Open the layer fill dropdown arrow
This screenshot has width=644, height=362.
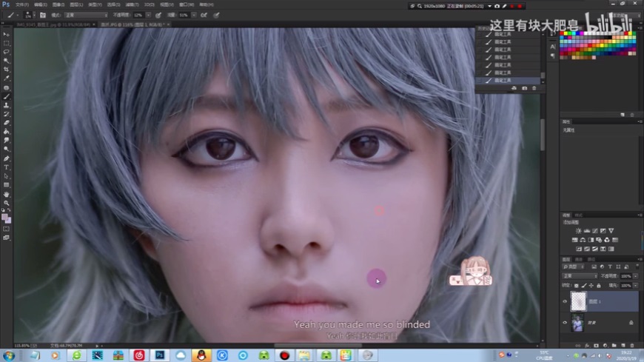coord(635,286)
